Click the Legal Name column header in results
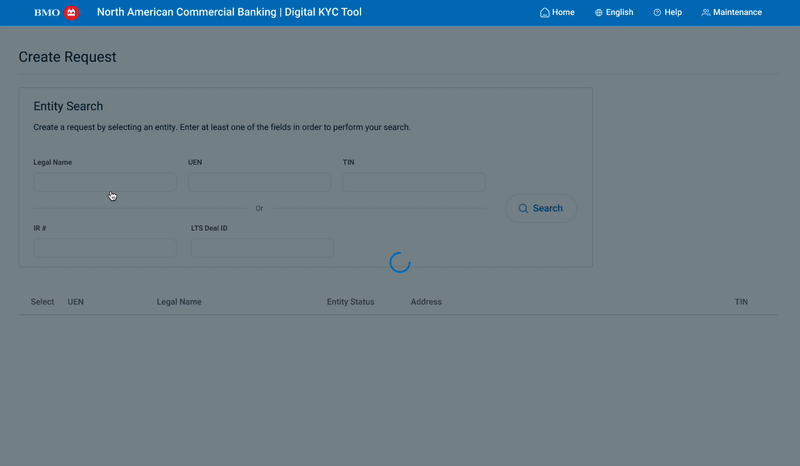 (x=179, y=302)
